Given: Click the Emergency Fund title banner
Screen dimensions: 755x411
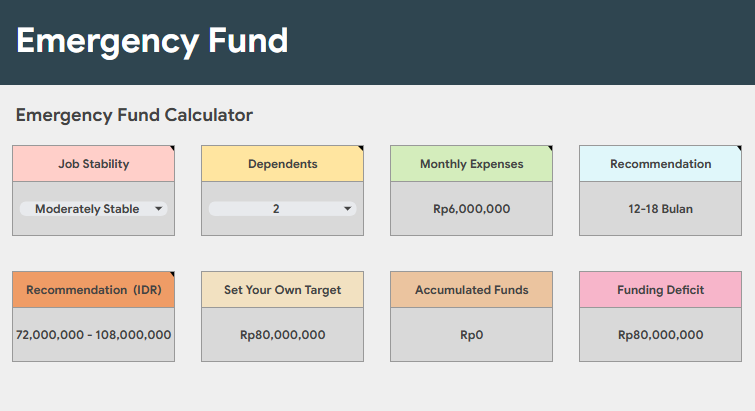Looking at the screenshot, I should [x=152, y=41].
